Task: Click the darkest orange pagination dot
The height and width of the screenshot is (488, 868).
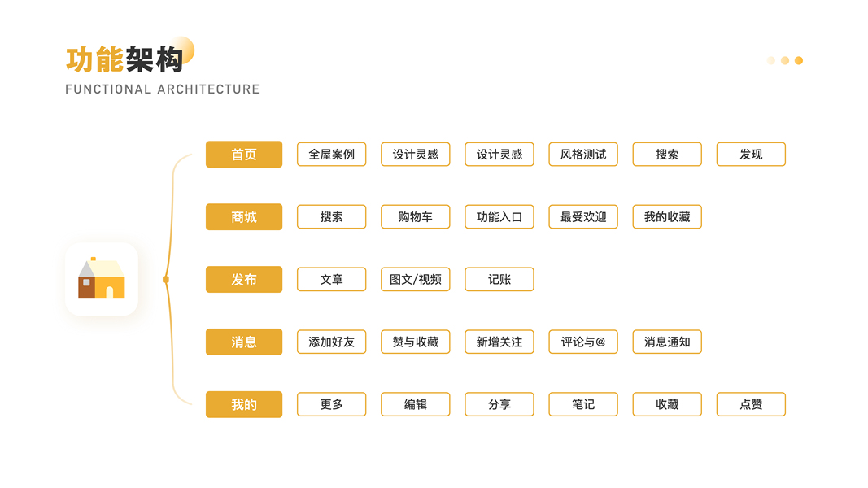Action: pos(799,60)
